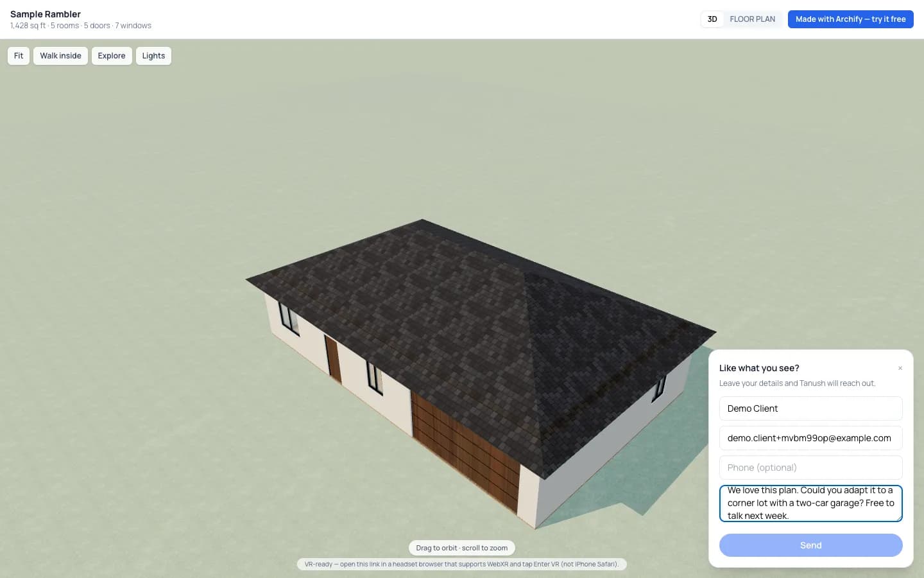Focus the name field containing Demo Client
The image size is (924, 578).
810,408
